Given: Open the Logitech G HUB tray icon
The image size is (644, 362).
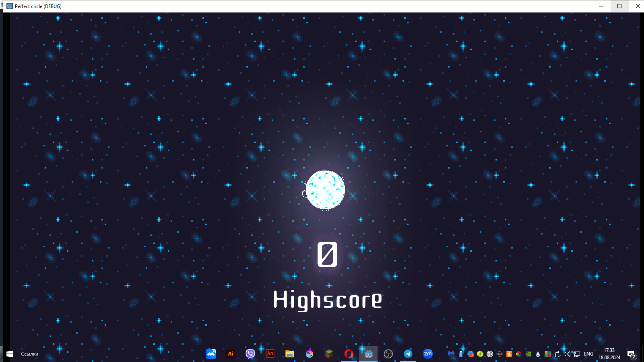Looking at the screenshot, I should point(500,354).
